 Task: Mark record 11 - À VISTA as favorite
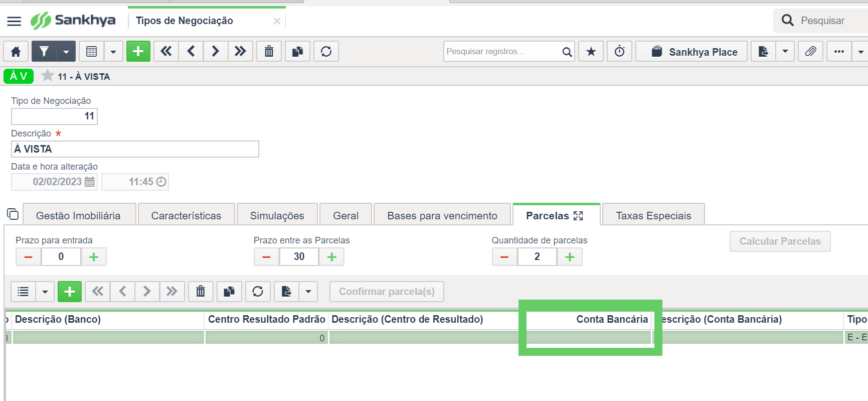tap(47, 76)
